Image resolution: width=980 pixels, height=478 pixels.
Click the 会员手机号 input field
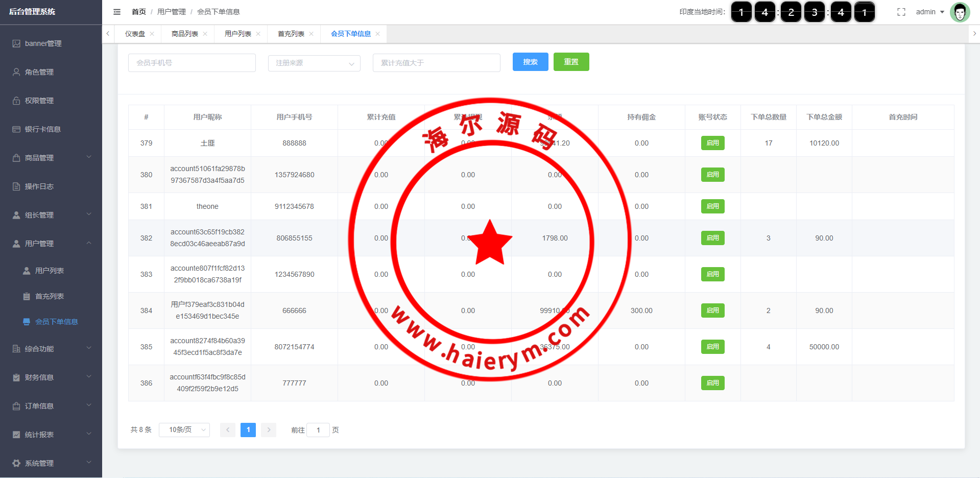pyautogui.click(x=192, y=63)
